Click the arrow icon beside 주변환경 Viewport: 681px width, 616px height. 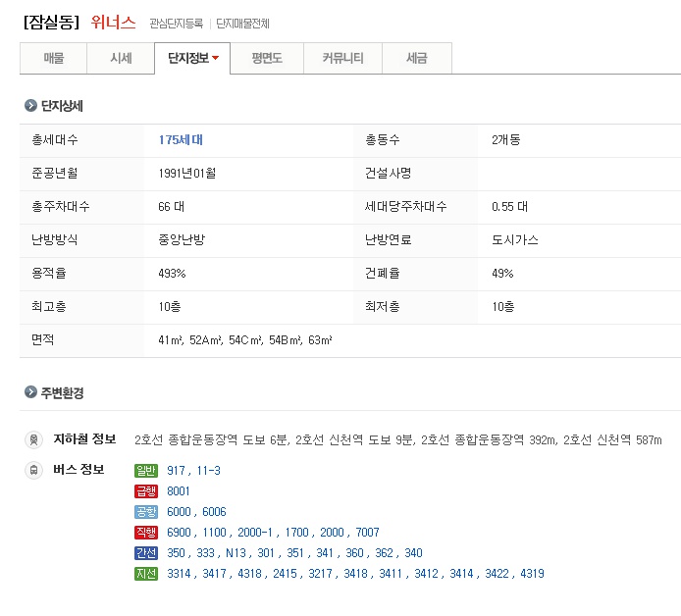coord(30,392)
